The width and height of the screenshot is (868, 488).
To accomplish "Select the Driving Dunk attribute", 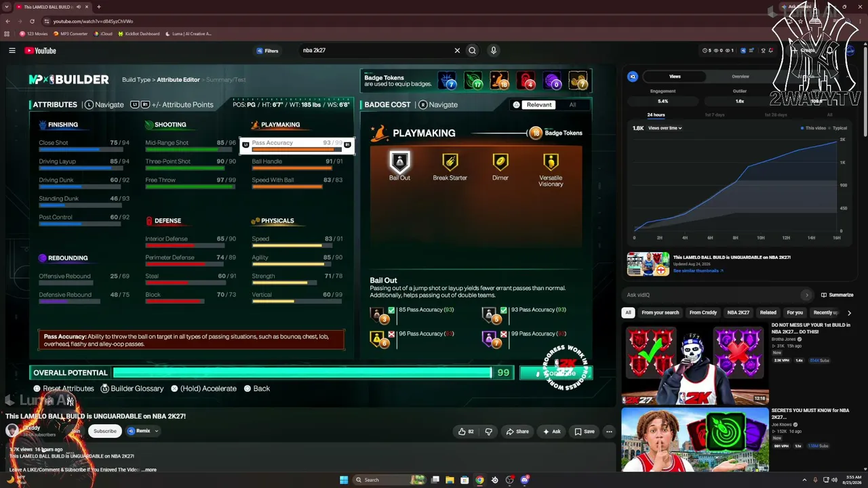I will point(84,182).
